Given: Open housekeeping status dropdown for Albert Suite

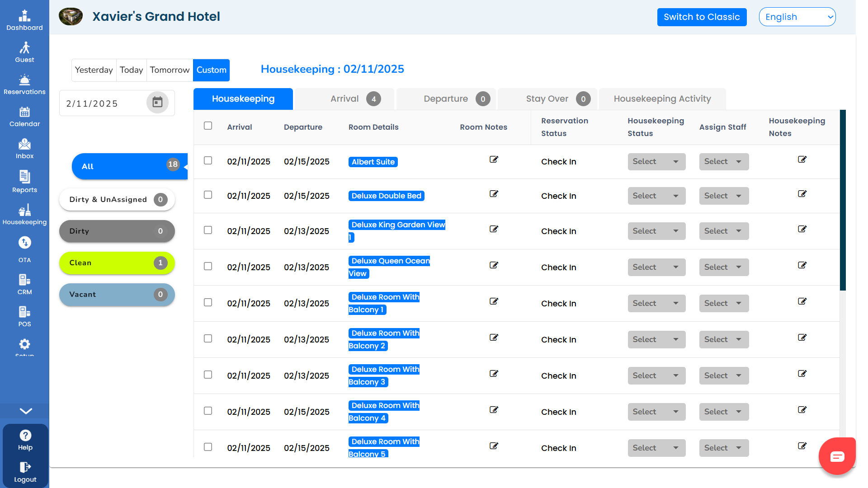Looking at the screenshot, I should pyautogui.click(x=656, y=162).
